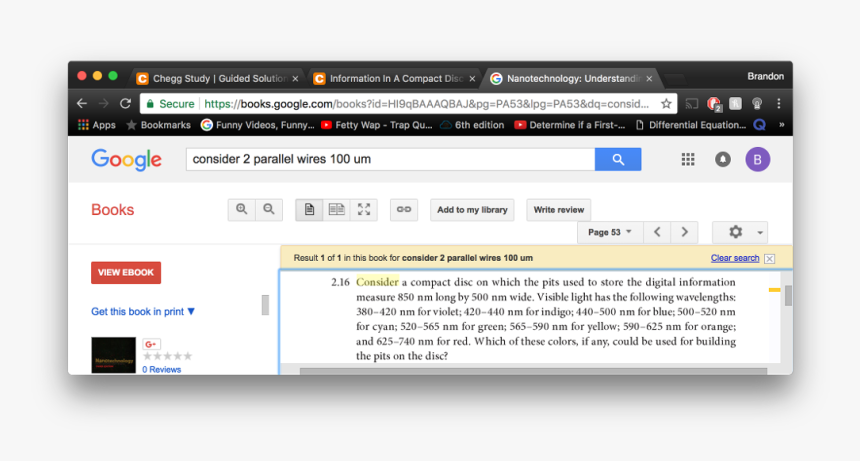Reload the current page
This screenshot has width=860, height=461.
[126, 103]
